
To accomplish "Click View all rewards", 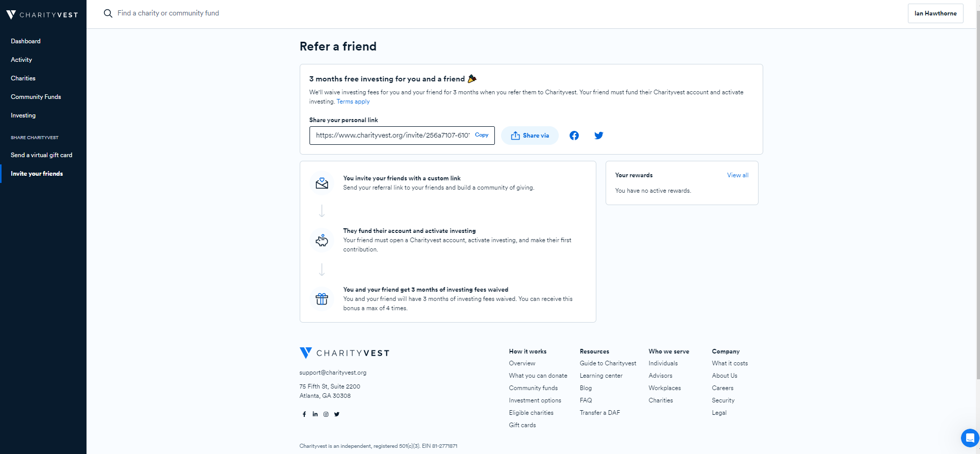I will point(737,175).
